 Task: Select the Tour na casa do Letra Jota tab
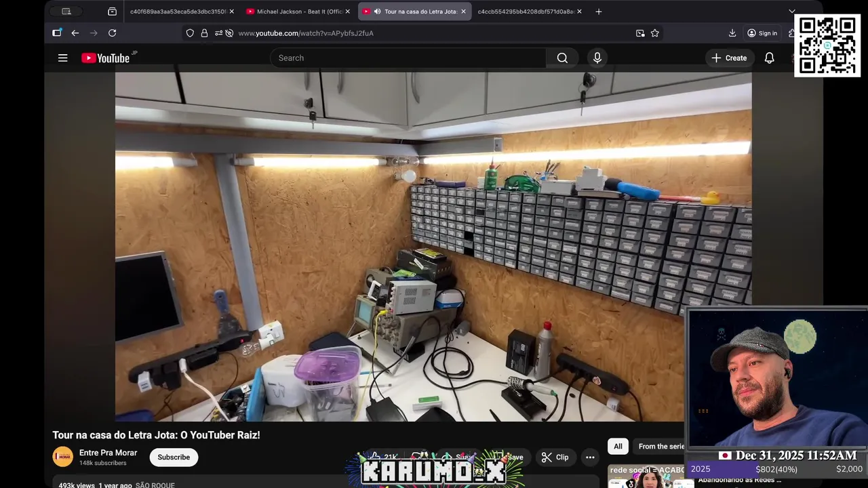(414, 12)
